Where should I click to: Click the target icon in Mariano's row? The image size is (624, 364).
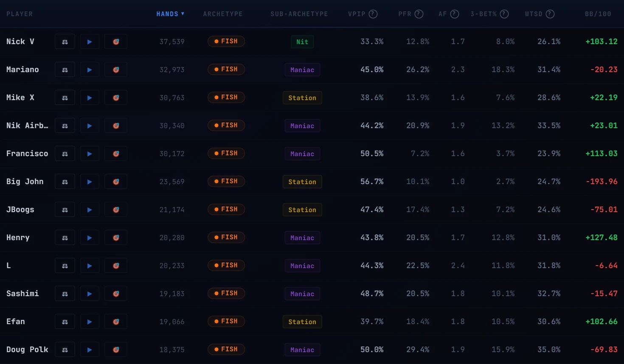pyautogui.click(x=116, y=70)
